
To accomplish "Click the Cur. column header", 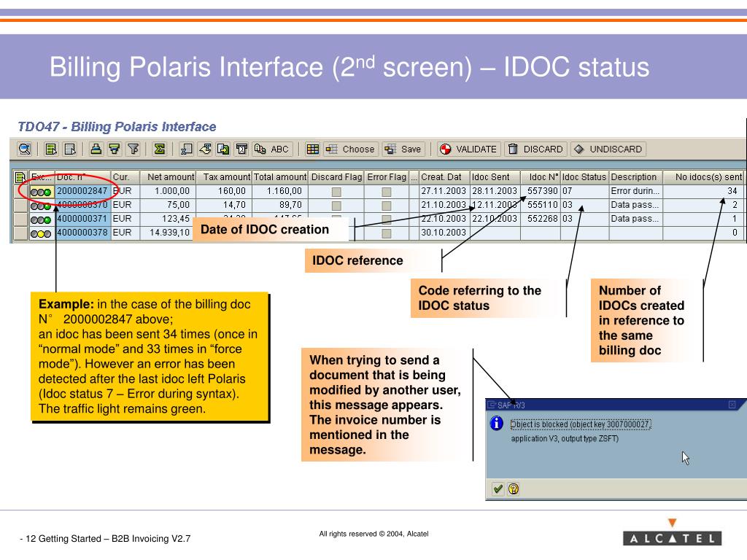I will (x=125, y=177).
